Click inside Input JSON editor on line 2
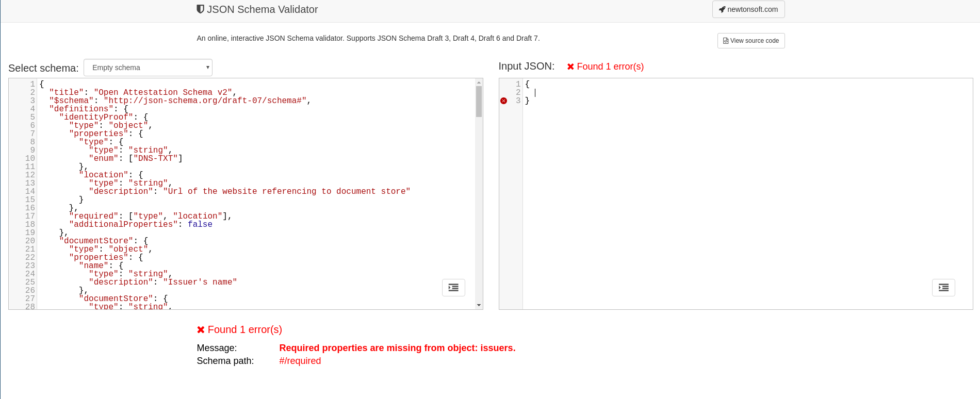 click(748, 92)
